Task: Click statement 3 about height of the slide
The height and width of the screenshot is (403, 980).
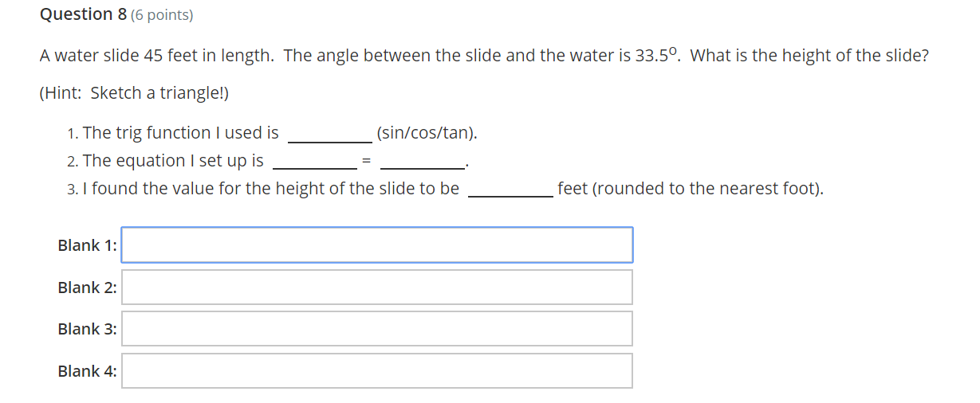Action: 270,189
